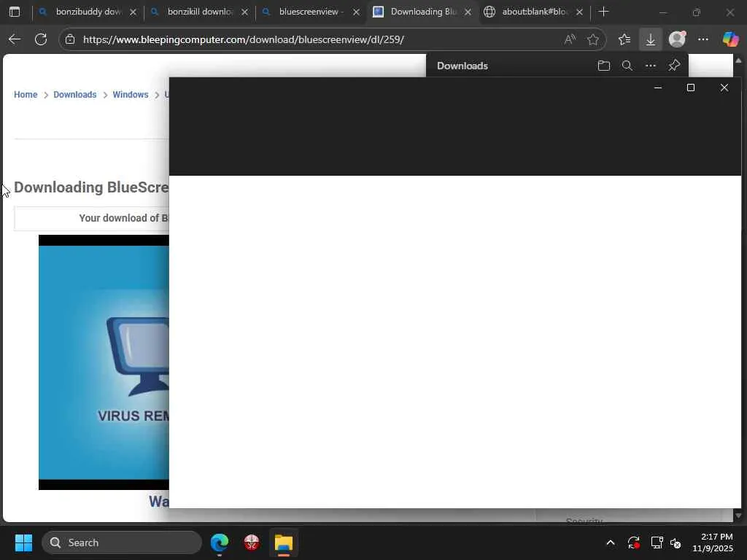Open the Downloads breadcrumb link
This screenshot has height=560, width=747.
[x=75, y=95]
